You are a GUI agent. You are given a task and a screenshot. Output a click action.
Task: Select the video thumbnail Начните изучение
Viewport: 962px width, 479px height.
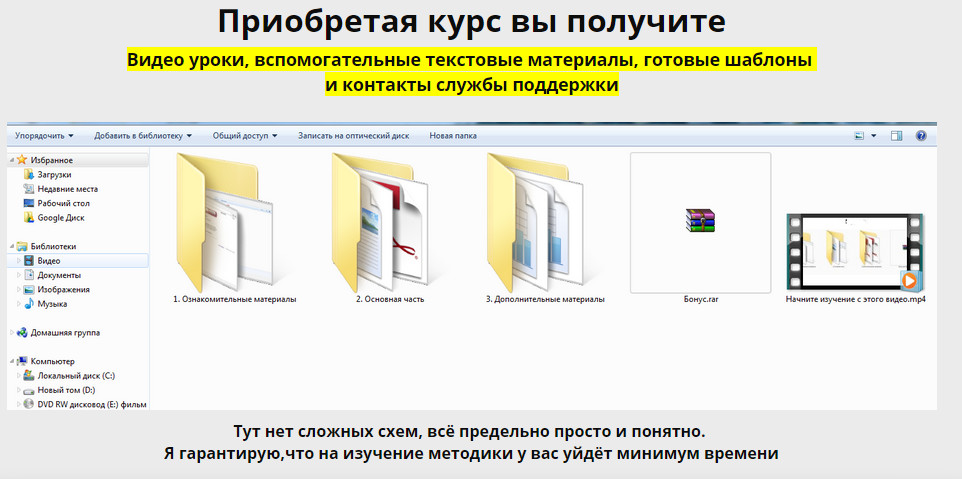(x=855, y=252)
